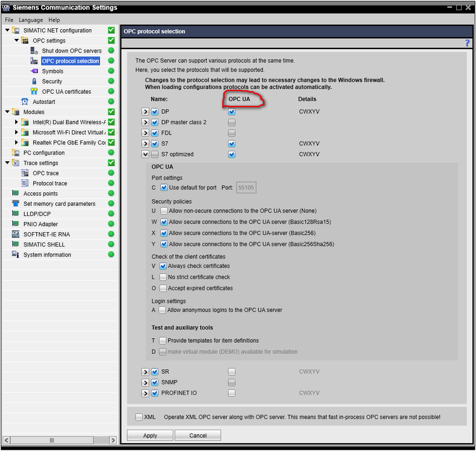476x451 pixels.
Task: Check Accept expired certificates
Action: [163, 288]
